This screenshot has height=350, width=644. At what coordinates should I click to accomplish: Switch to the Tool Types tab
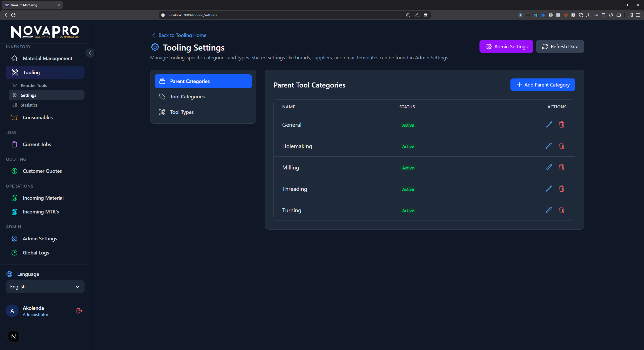182,112
